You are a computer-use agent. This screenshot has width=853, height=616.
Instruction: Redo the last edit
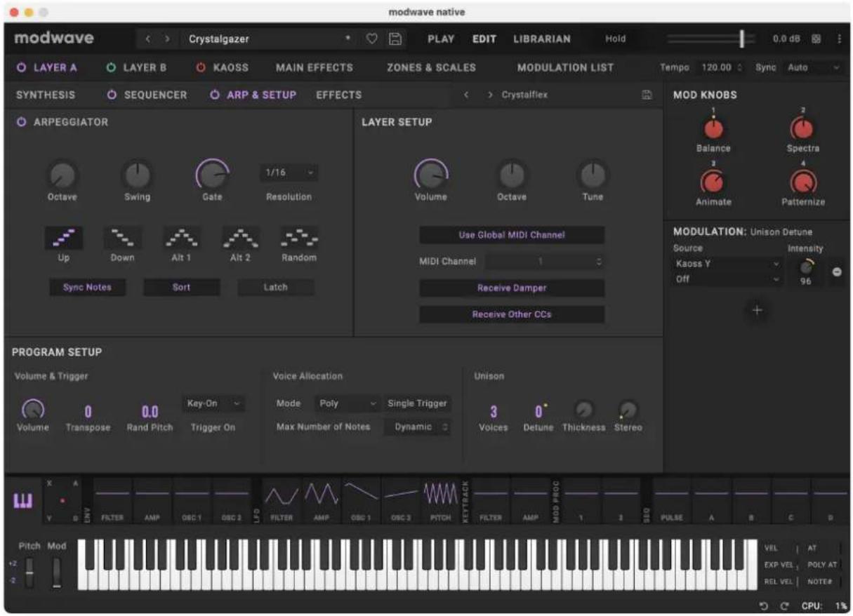[784, 605]
